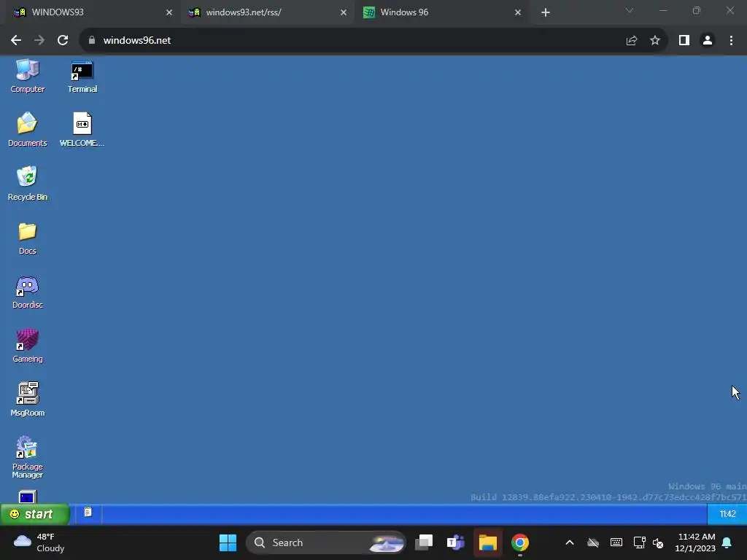Toggle the browser side panel
The image size is (747, 560).
point(684,41)
